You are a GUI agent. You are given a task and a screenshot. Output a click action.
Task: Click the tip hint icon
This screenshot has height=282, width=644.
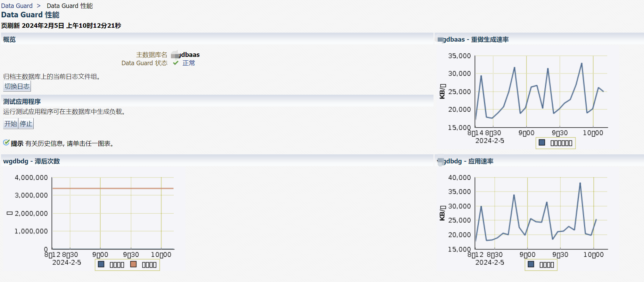point(6,143)
